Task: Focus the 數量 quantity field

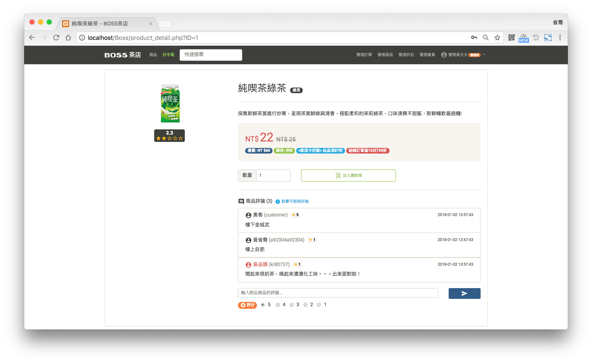Action: pos(273,175)
